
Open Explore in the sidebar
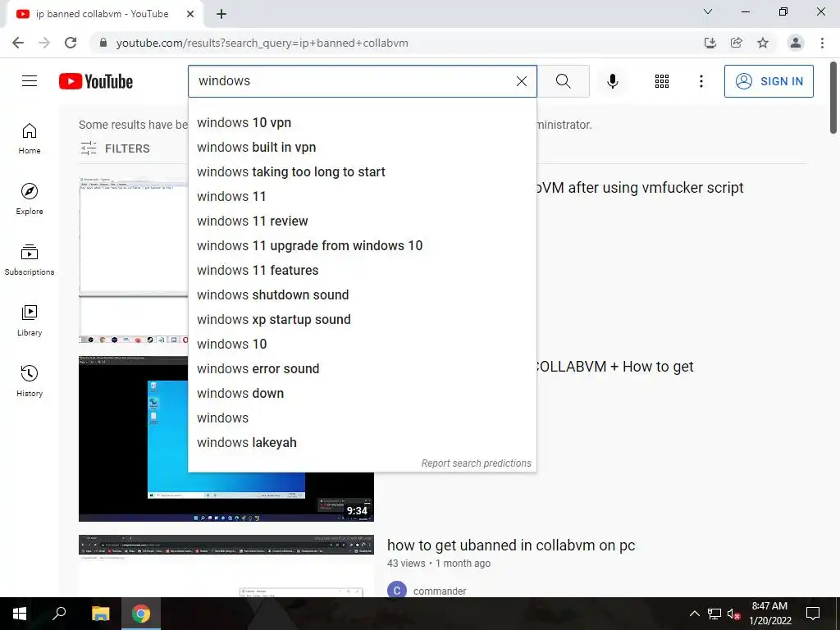[x=30, y=199]
